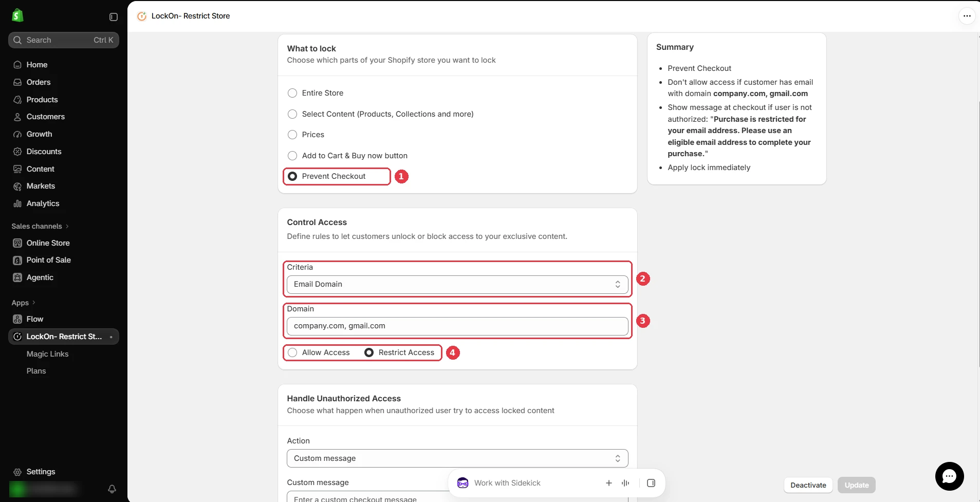Open the Action Custom message dropdown
The height and width of the screenshot is (502, 980).
click(457, 458)
